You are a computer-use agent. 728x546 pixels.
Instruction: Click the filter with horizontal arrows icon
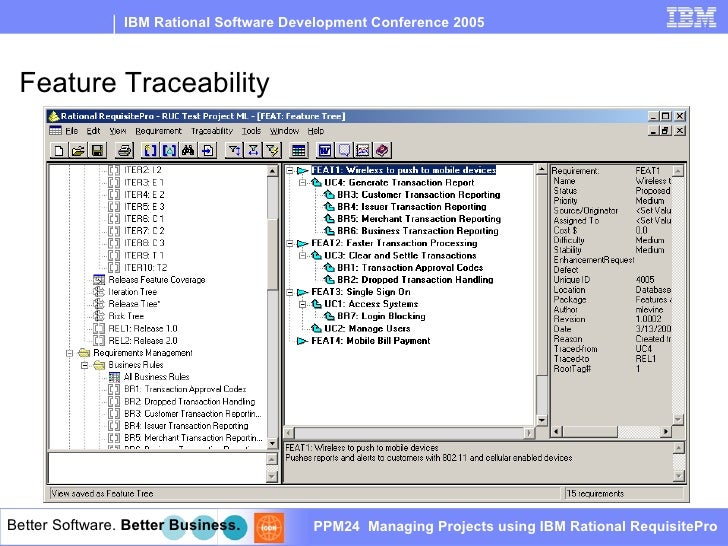pos(253,150)
